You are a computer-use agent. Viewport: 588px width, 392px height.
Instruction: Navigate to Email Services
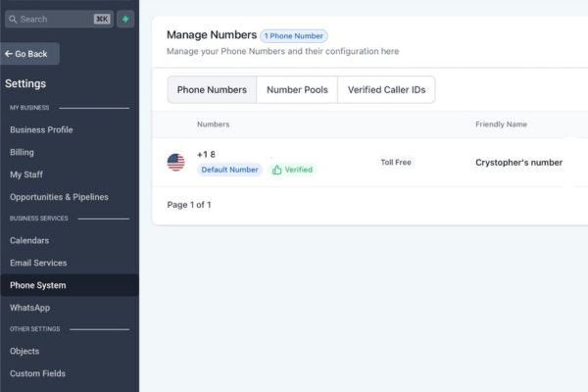[x=38, y=263]
